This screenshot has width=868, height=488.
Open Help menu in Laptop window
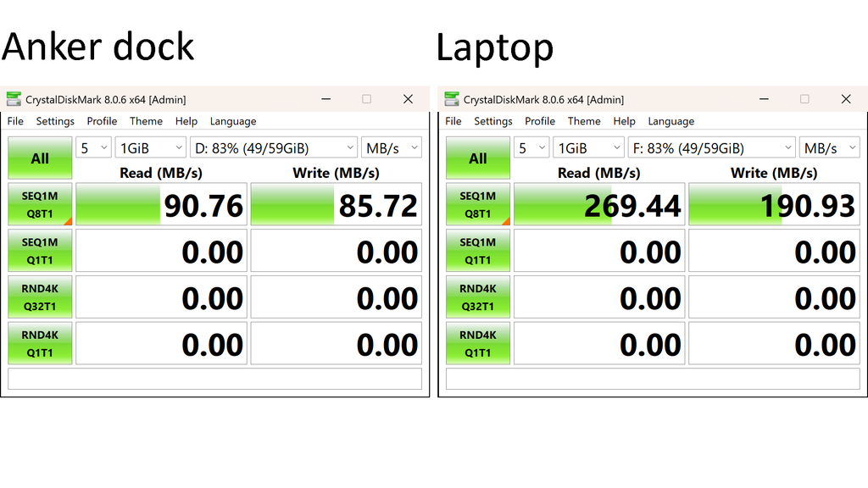coord(625,121)
